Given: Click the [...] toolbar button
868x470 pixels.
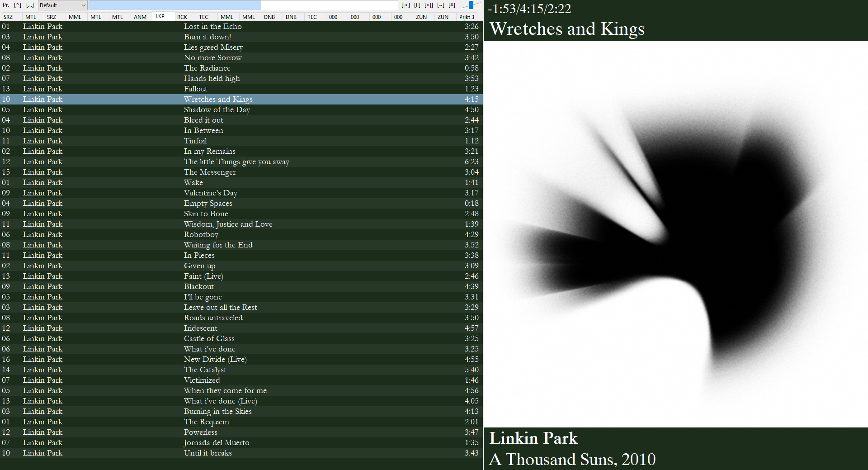Looking at the screenshot, I should [x=30, y=5].
